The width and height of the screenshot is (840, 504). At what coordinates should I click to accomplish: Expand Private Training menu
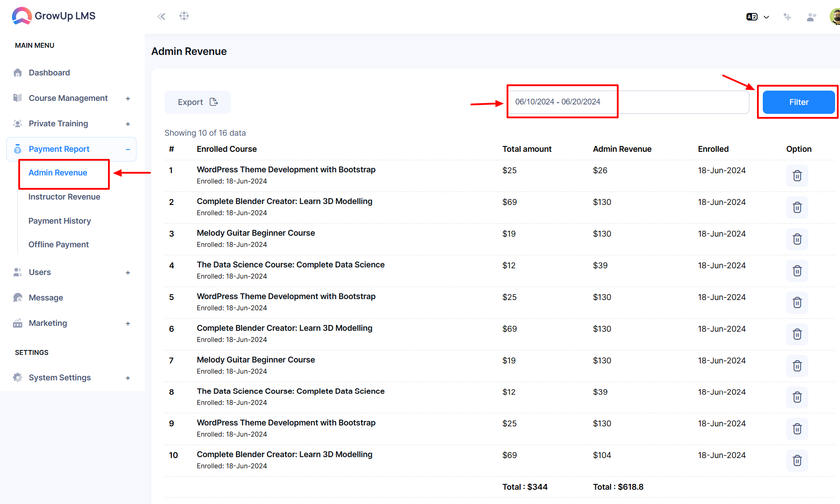pos(128,124)
